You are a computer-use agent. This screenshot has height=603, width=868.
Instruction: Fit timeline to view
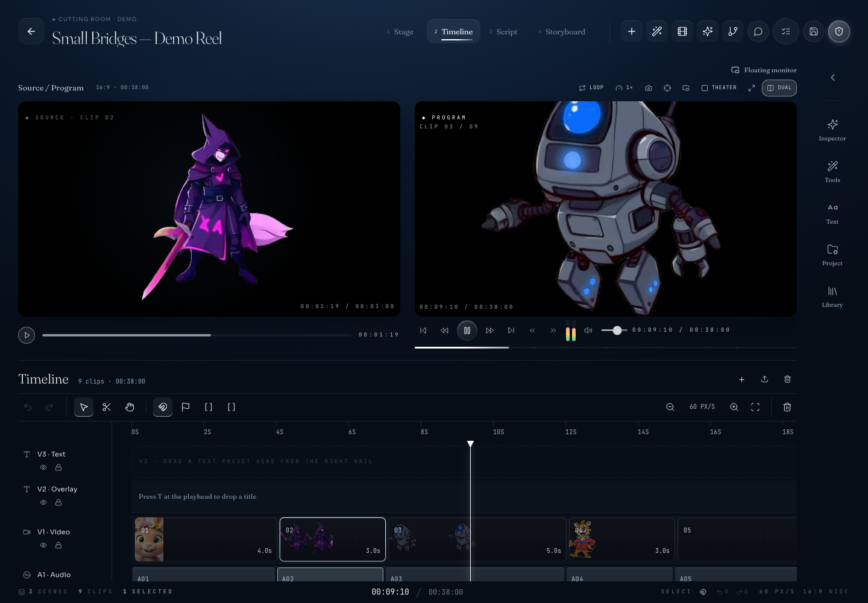point(755,407)
